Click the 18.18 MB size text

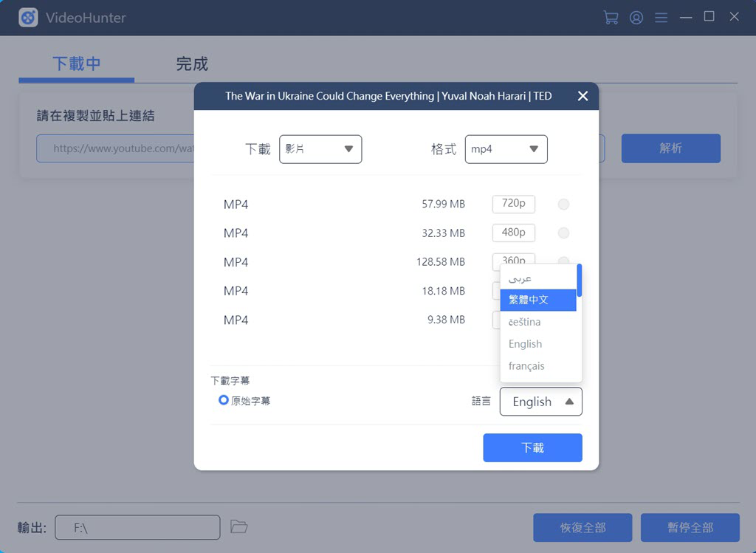click(443, 291)
